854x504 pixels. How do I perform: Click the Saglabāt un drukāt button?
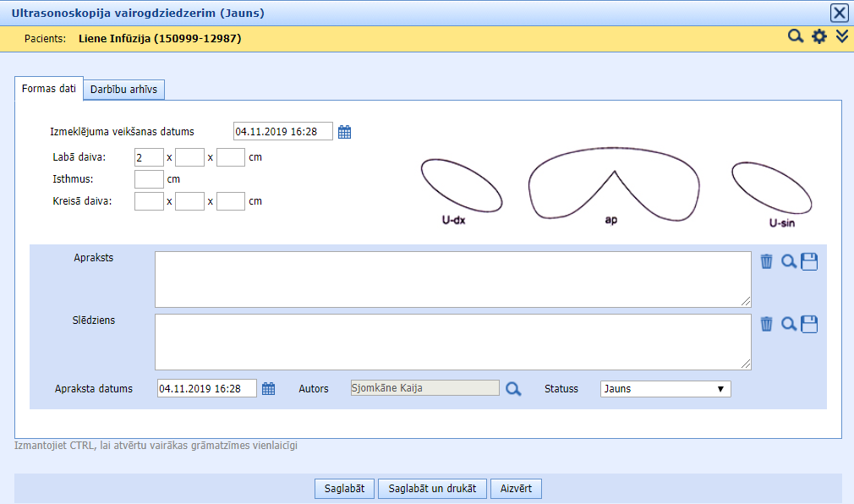coord(432,489)
